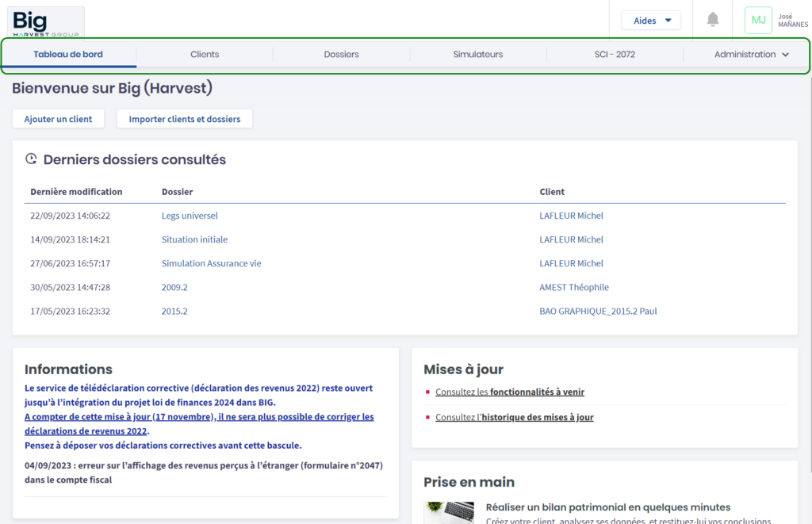This screenshot has width=812, height=524.
Task: Open the Situation initiale dossier link
Action: pyautogui.click(x=194, y=239)
